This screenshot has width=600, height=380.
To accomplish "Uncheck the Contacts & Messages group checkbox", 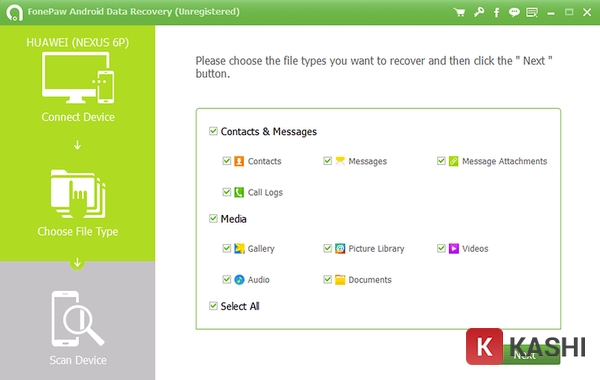I will click(x=213, y=131).
